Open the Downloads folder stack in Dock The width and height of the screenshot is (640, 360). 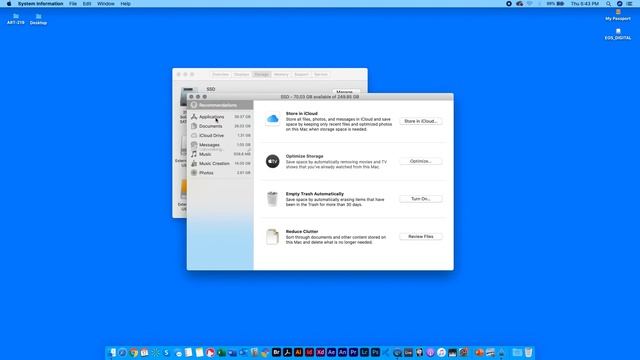pyautogui.click(x=517, y=352)
